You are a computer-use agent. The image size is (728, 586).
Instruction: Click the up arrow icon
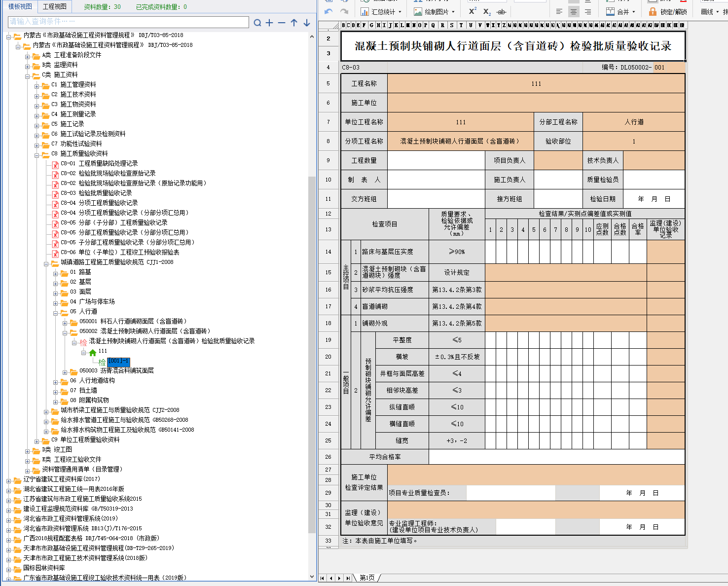point(294,23)
